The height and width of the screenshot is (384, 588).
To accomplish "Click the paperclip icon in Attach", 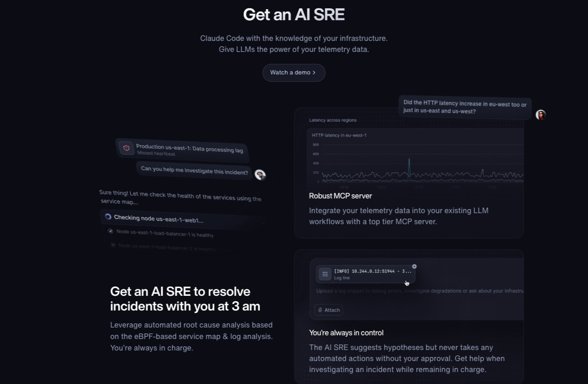I will point(320,310).
